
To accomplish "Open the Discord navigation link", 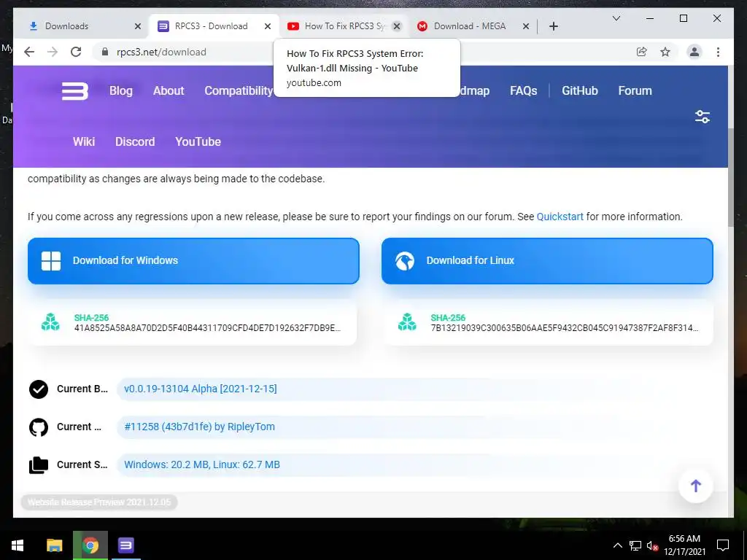I will [135, 141].
